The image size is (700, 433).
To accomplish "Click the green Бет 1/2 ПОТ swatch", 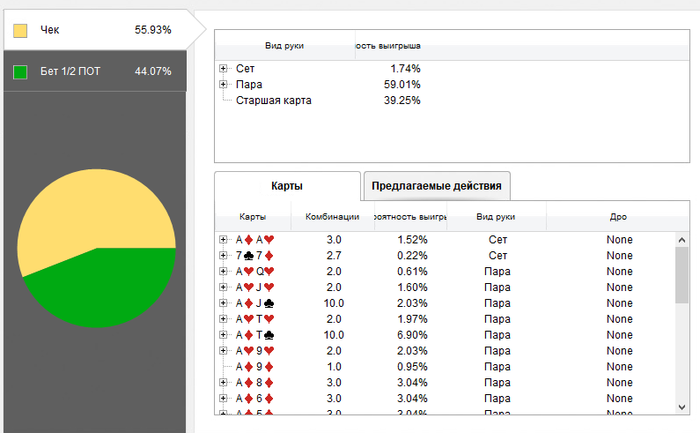I will coord(20,72).
